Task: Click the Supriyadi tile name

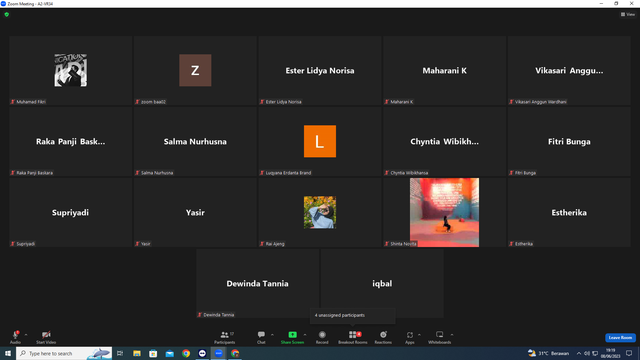Action: click(x=71, y=213)
